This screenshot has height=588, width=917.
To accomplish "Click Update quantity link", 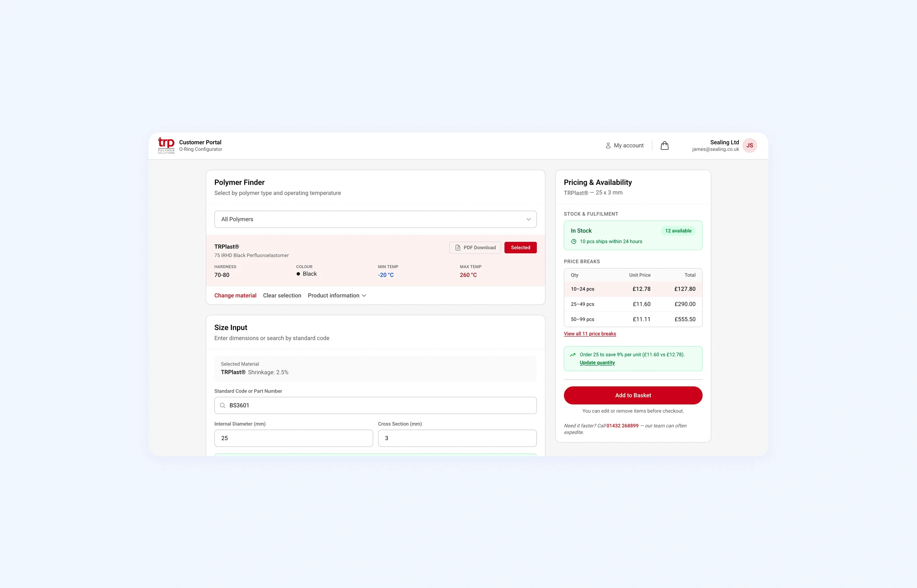I will 597,363.
